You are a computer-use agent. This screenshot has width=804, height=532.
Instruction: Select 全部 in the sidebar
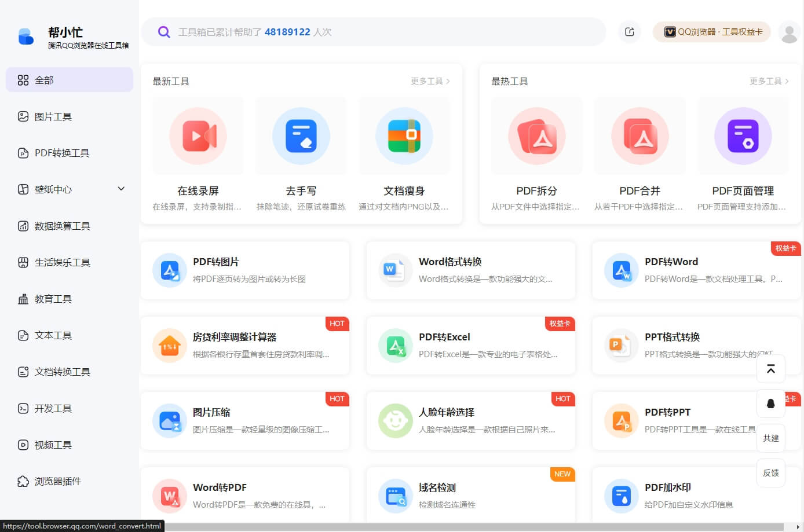(70, 80)
